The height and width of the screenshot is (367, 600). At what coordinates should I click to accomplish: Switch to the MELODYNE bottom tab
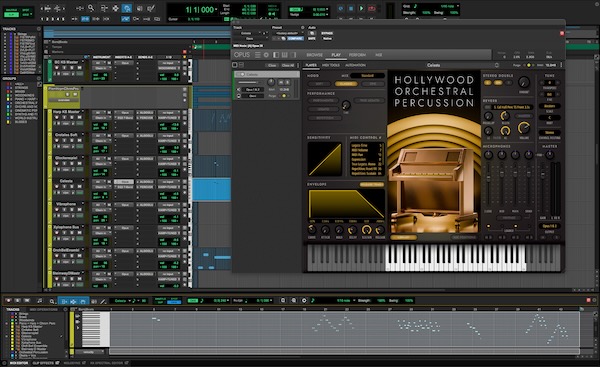pos(71,363)
